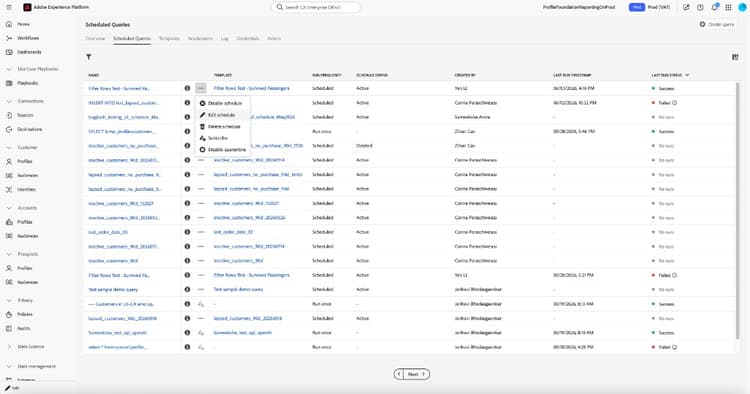This screenshot has height=394, width=750.
Task: Choose Edit schedule from context menu
Action: (x=221, y=115)
